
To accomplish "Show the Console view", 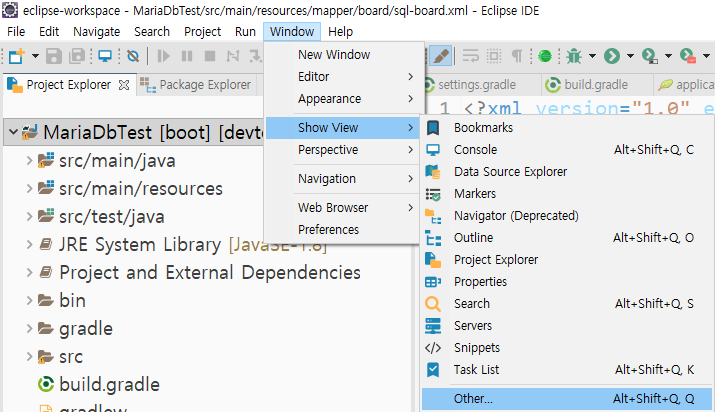I will (x=567, y=150).
